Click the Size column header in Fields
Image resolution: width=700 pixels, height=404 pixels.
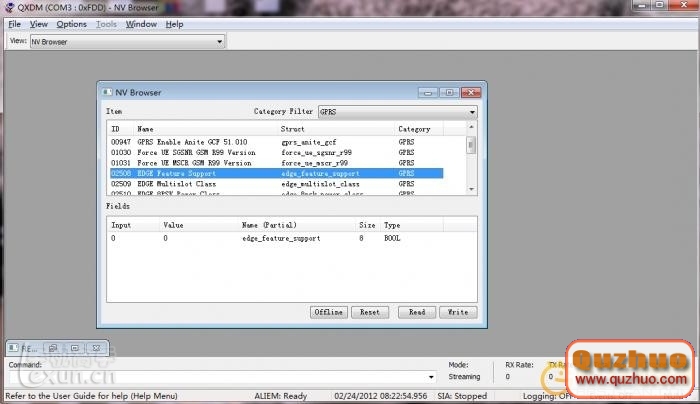pyautogui.click(x=367, y=225)
